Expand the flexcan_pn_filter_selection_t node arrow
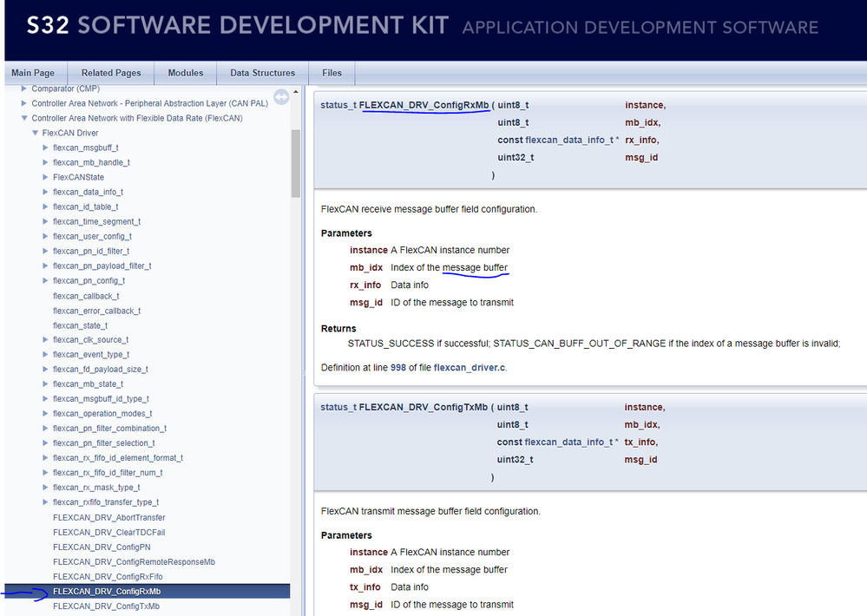Image resolution: width=867 pixels, height=616 pixels. (x=45, y=443)
